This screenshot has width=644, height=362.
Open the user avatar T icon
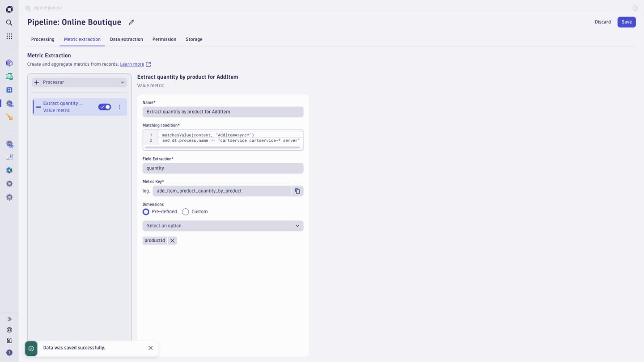9,353
